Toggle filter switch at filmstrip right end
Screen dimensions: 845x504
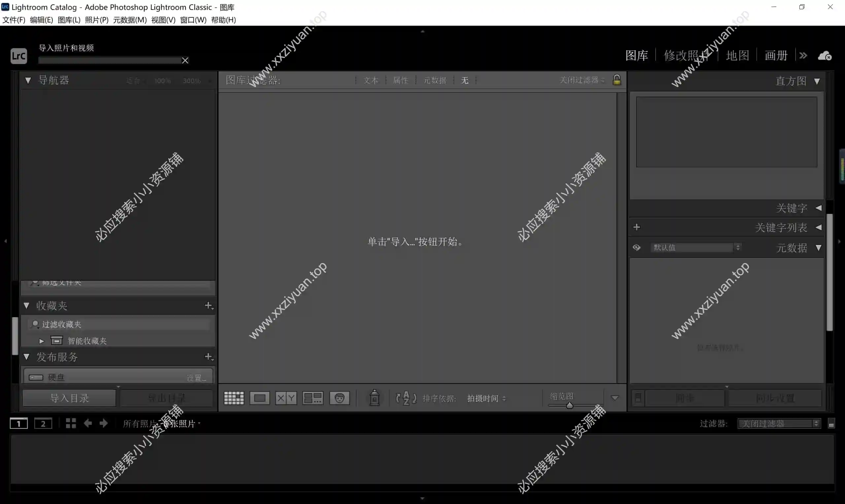(x=831, y=423)
